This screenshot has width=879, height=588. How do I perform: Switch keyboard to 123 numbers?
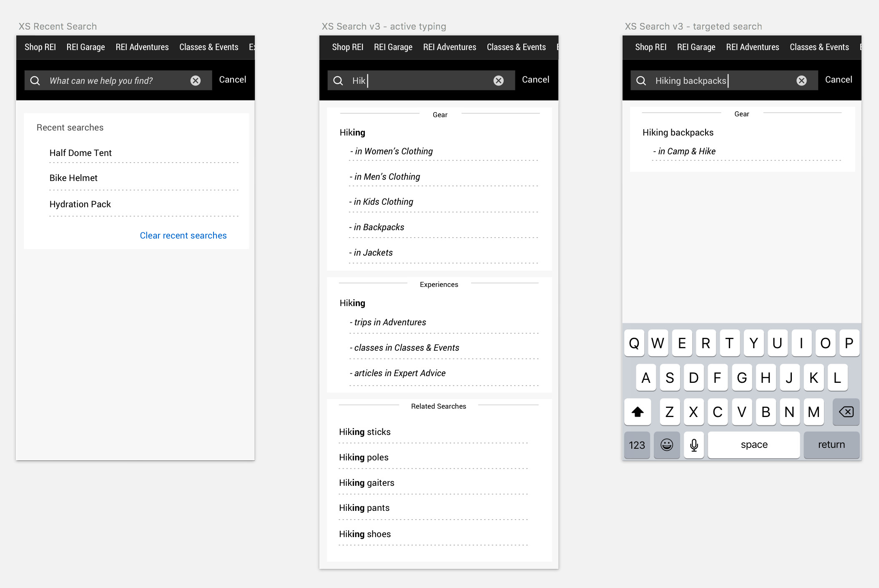637,445
